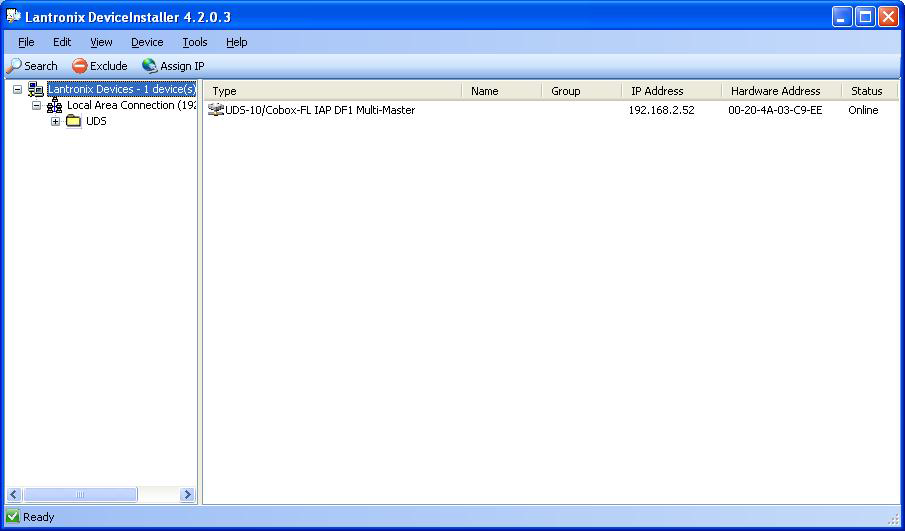This screenshot has height=531, width=905.
Task: Open the Edit menu
Action: point(62,42)
